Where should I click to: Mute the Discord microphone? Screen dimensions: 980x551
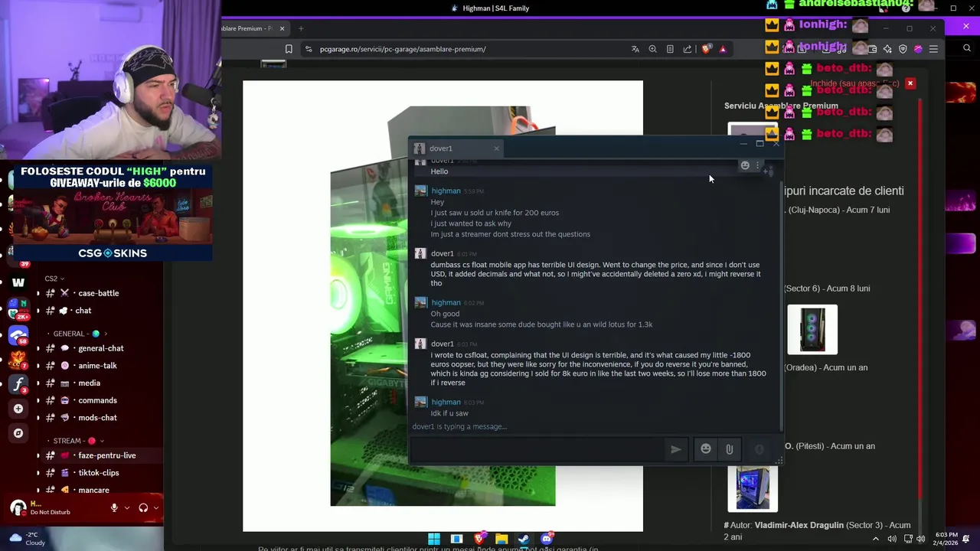click(x=114, y=507)
